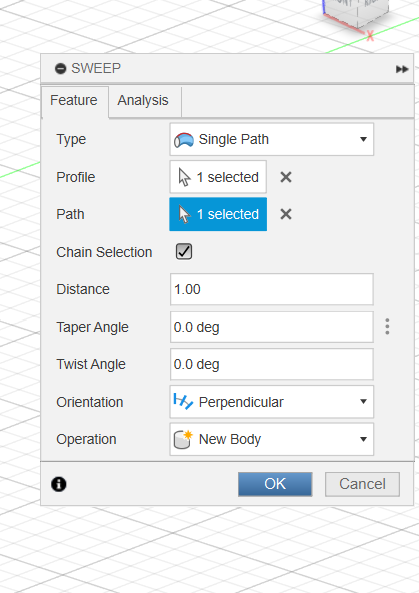
Task: Cancel the sweep operation
Action: pyautogui.click(x=362, y=484)
